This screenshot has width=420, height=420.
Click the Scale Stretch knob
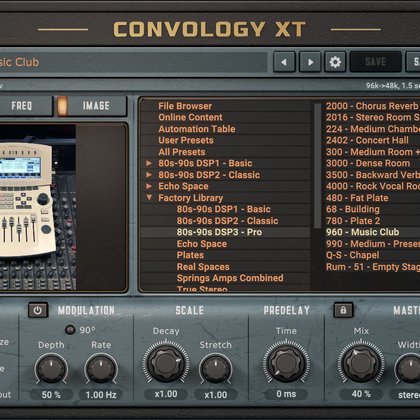(215, 369)
